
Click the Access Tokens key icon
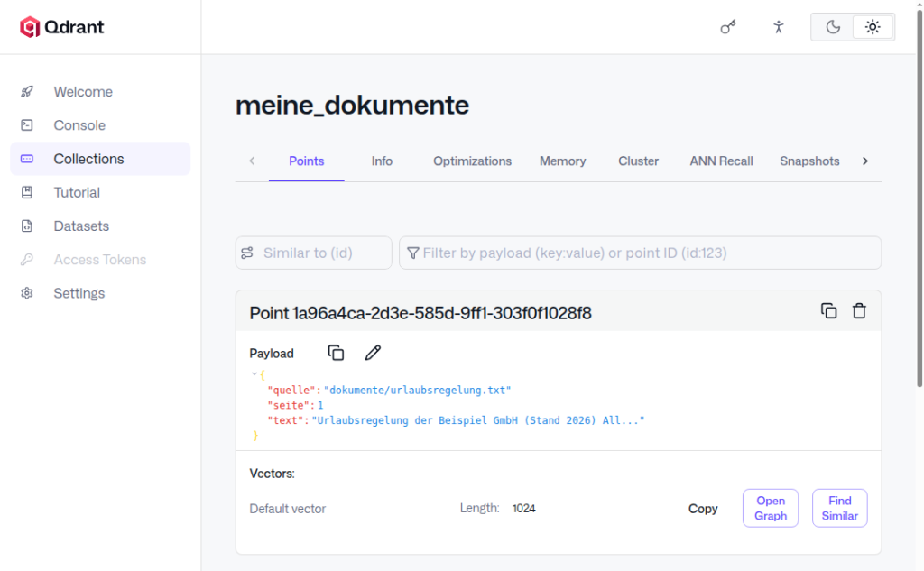pyautogui.click(x=27, y=260)
